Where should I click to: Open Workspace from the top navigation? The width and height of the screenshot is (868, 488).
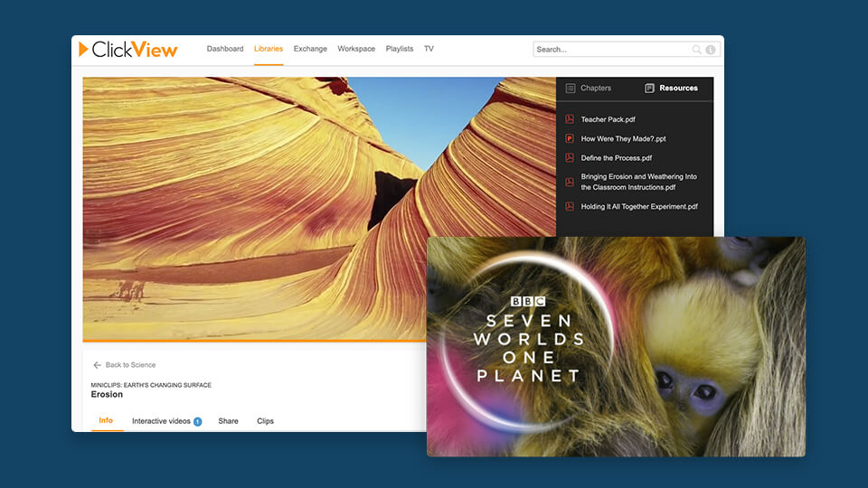356,49
